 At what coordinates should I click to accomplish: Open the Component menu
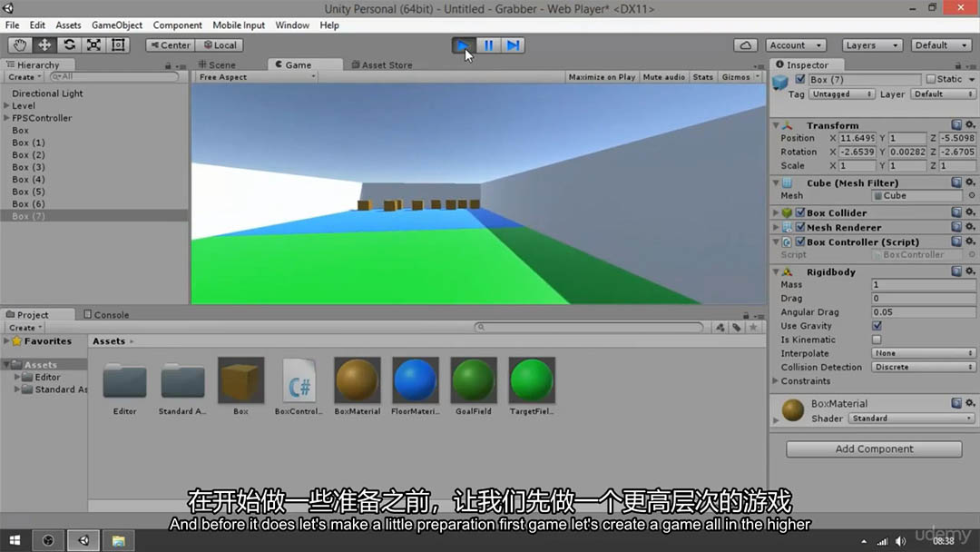(x=178, y=25)
